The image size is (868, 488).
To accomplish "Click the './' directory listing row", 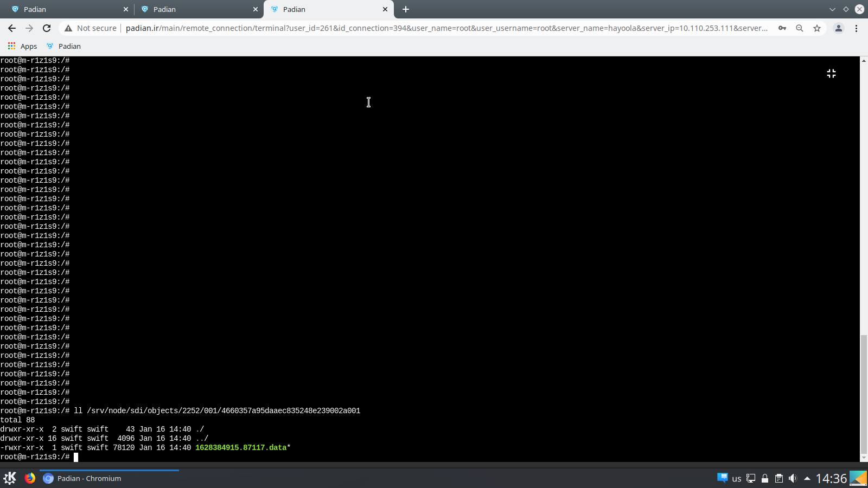I will pyautogui.click(x=102, y=429).
